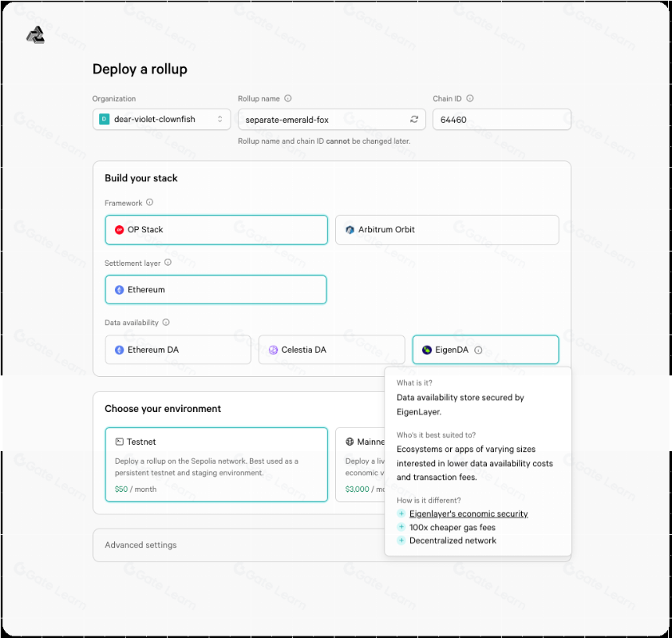Screen dimensions: 672x638
Task: Choose Celestia DA for data availability
Action: pos(332,349)
